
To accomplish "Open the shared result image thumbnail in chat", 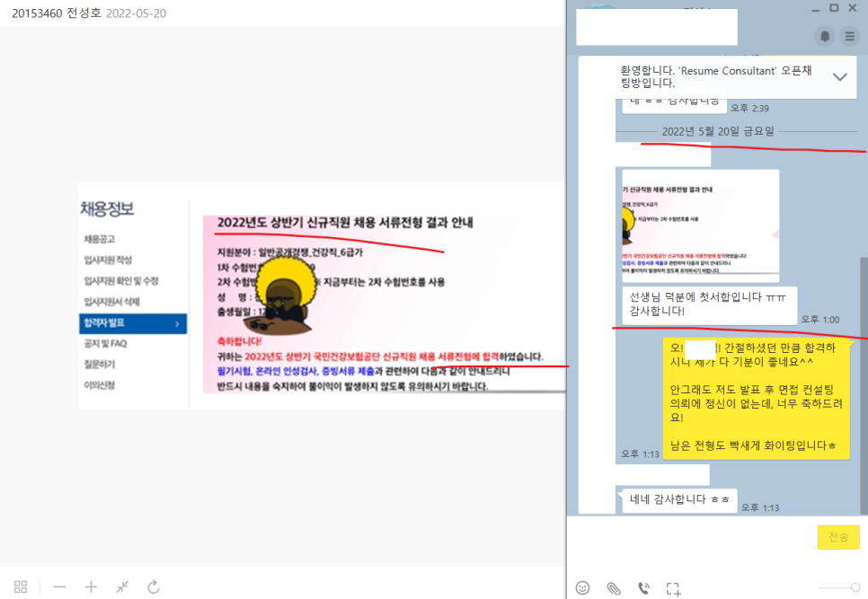I will [x=700, y=225].
